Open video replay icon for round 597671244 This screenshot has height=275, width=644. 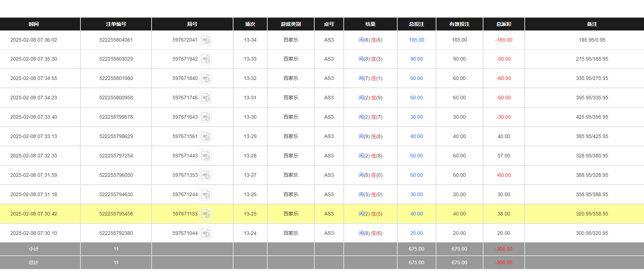click(205, 194)
